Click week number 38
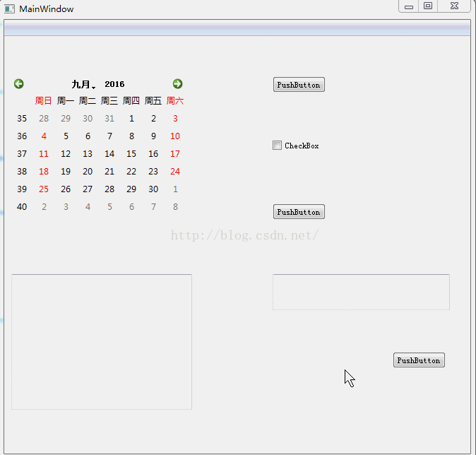476x455 pixels. (x=22, y=171)
